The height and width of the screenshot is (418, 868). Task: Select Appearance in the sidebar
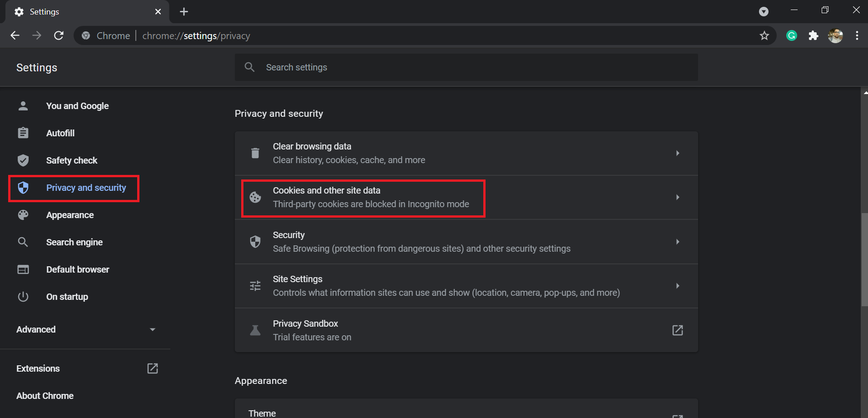pos(70,215)
